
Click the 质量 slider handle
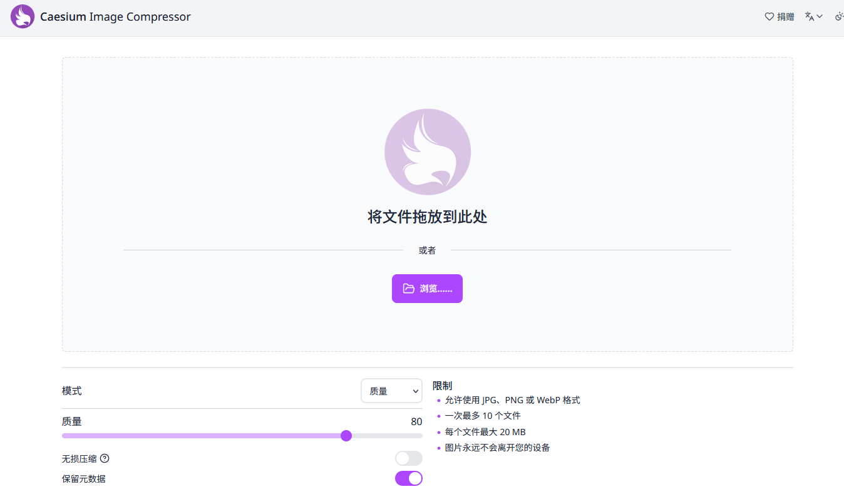point(346,436)
